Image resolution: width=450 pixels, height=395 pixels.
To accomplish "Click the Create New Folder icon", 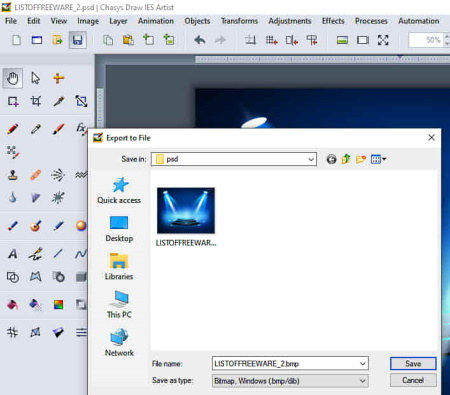I will (361, 159).
